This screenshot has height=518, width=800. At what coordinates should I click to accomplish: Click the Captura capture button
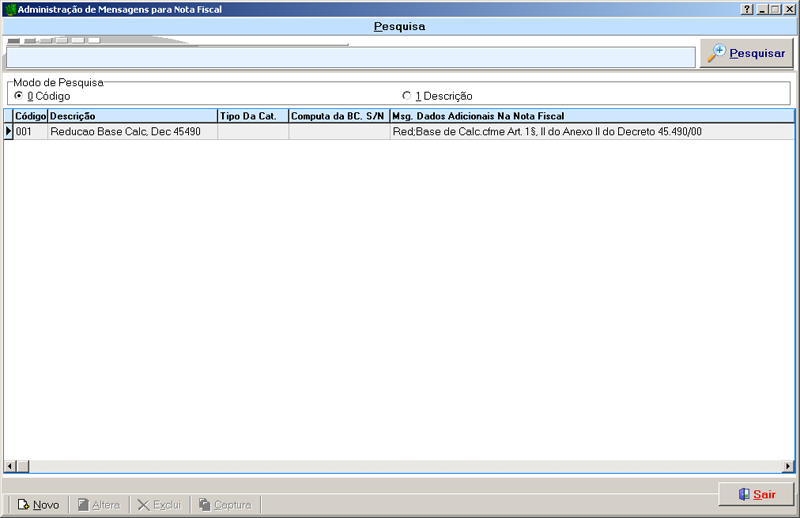(225, 505)
